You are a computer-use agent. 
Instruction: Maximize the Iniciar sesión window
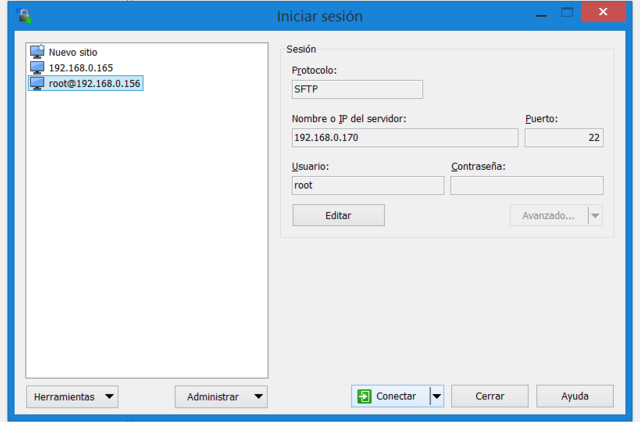click(567, 13)
